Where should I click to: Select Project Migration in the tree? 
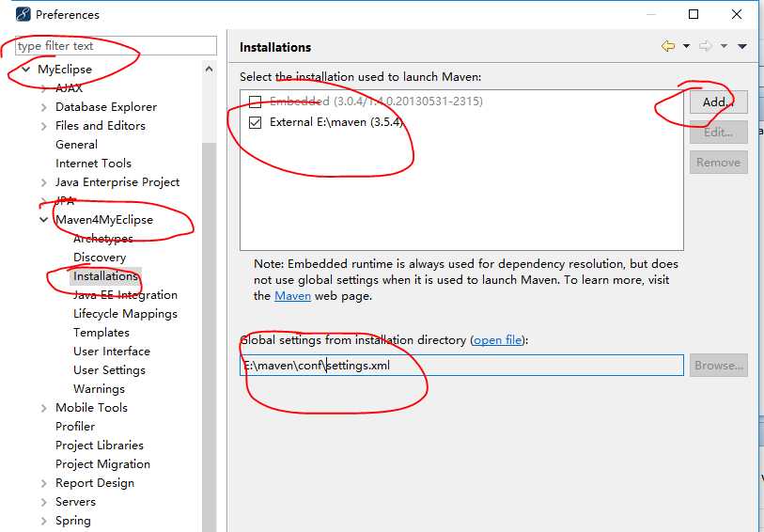coord(102,464)
